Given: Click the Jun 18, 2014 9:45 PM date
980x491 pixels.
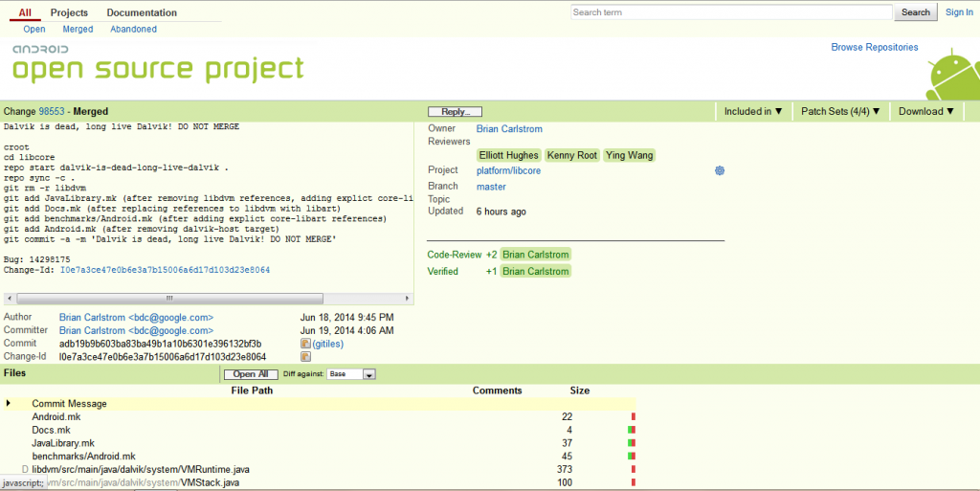Looking at the screenshot, I should coord(346,318).
